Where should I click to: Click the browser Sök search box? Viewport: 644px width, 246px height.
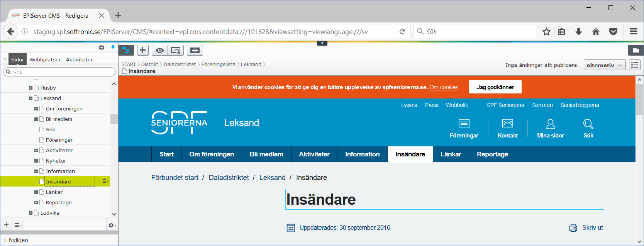point(475,32)
